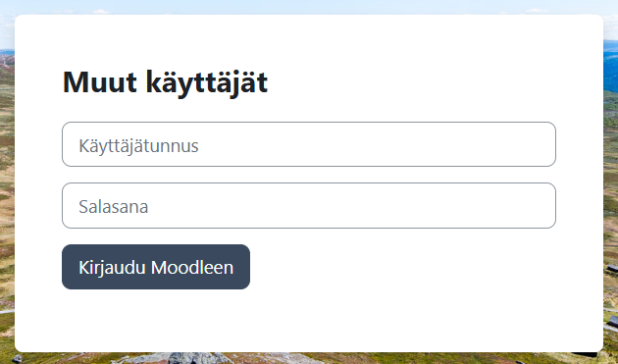
Task: Click the word Muut in heading
Action: click(x=100, y=82)
